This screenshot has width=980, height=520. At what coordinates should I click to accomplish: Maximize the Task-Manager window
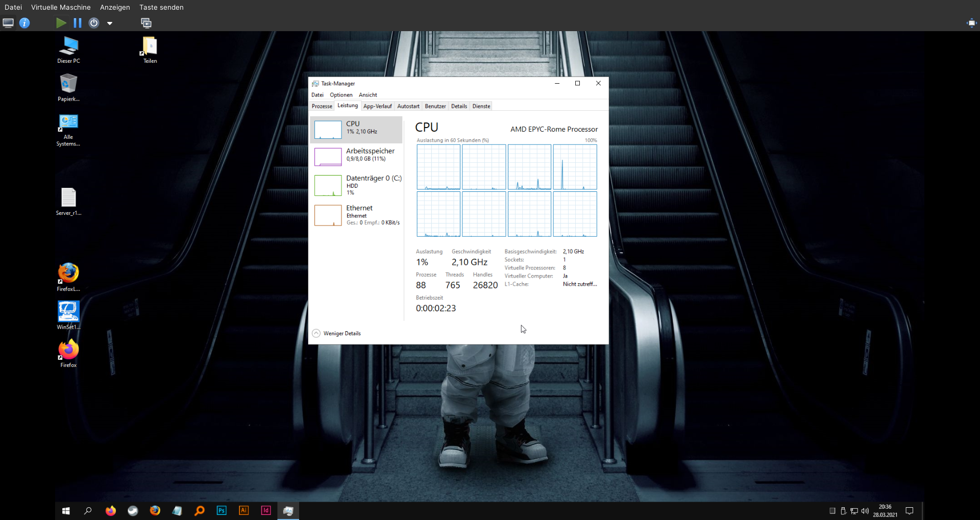pyautogui.click(x=578, y=83)
